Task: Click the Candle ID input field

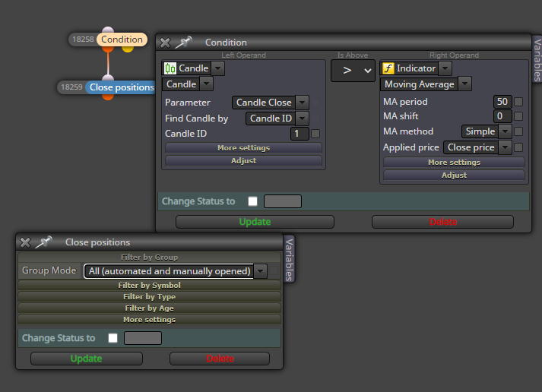Action: click(x=300, y=134)
